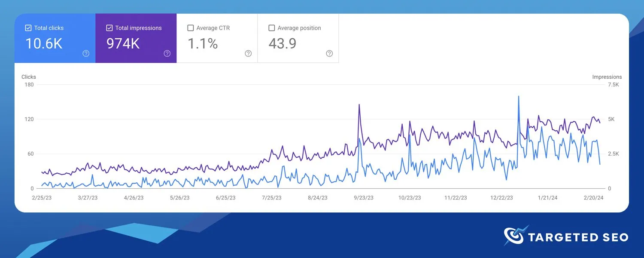Image resolution: width=644 pixels, height=258 pixels.
Task: Enable the Average position checkbox
Action: tap(272, 28)
